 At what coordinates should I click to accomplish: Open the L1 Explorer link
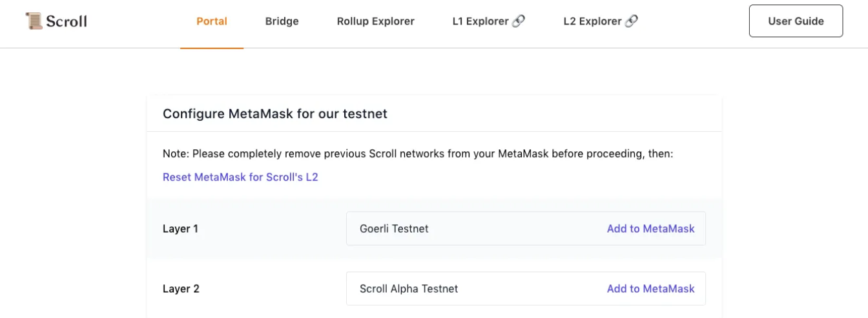[x=480, y=21]
